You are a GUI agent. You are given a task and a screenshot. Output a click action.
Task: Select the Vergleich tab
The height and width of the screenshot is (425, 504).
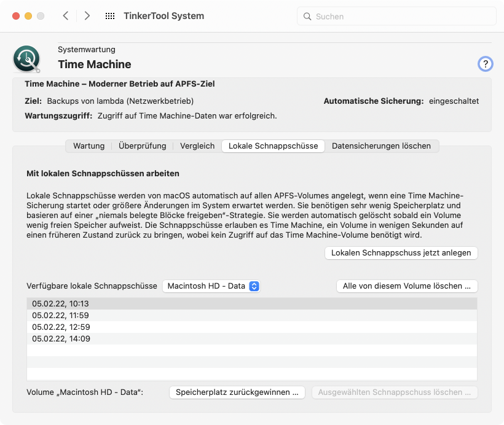point(197,146)
